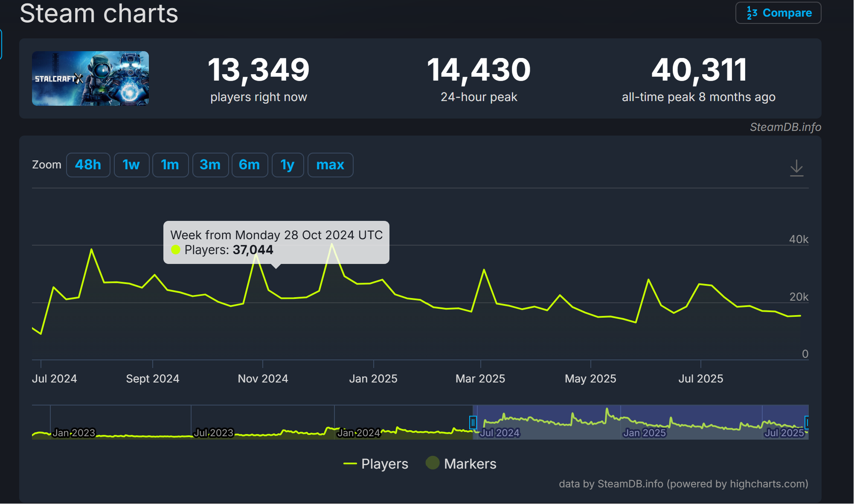The width and height of the screenshot is (854, 504).
Task: Open the STALCRAFT X game thumbnail
Action: click(x=90, y=78)
